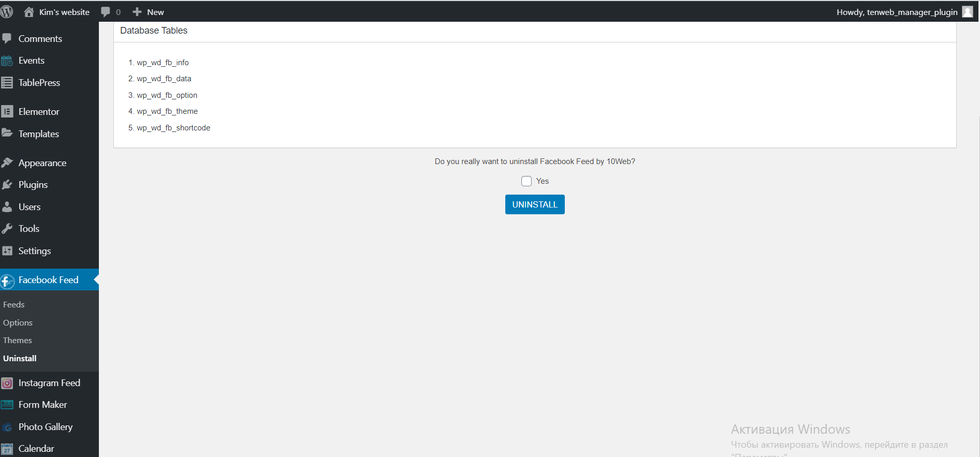This screenshot has width=980, height=457.
Task: Click the wp_wd_fb_shortcode table name
Action: click(173, 128)
